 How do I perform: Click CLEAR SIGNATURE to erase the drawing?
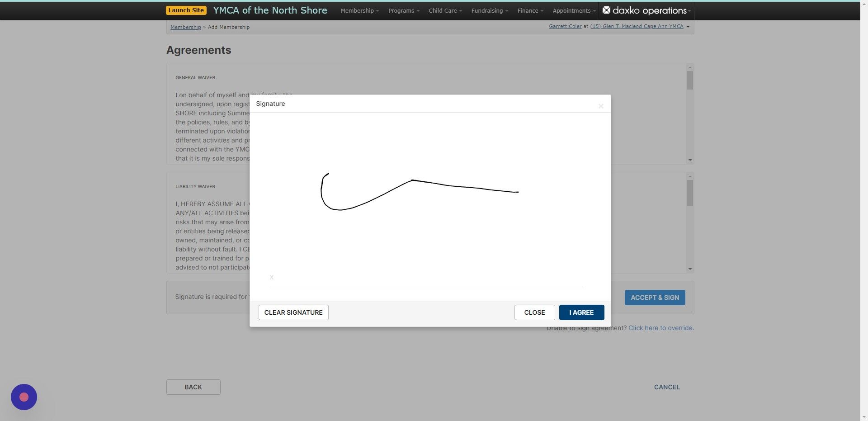coord(293,312)
